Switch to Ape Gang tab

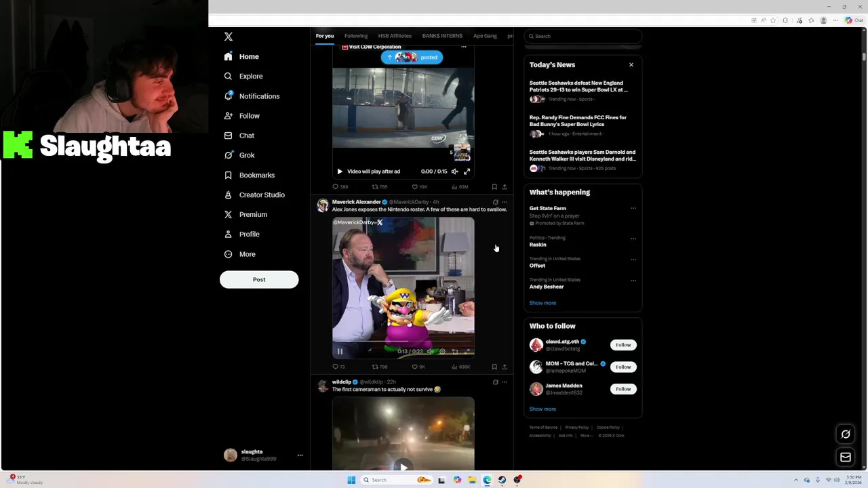point(485,36)
